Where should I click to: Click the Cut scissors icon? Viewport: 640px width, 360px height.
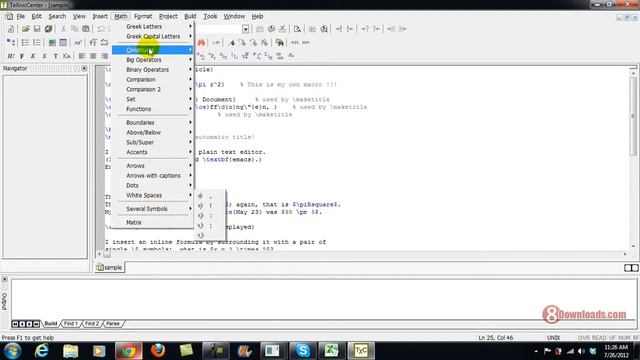pyautogui.click(x=63, y=29)
